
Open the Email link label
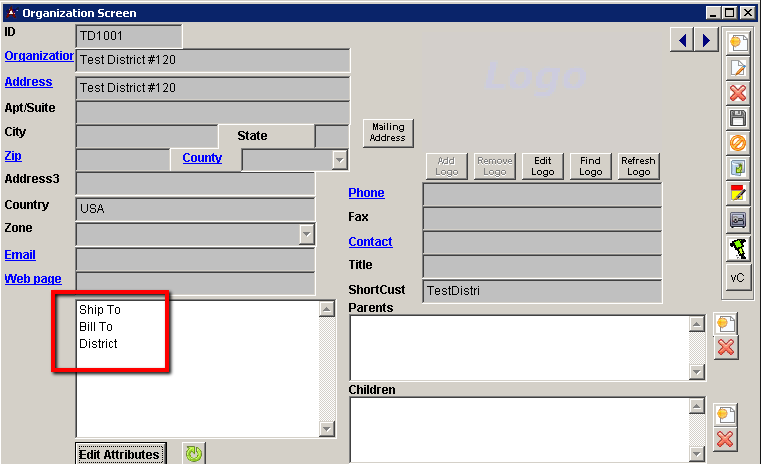pos(20,255)
